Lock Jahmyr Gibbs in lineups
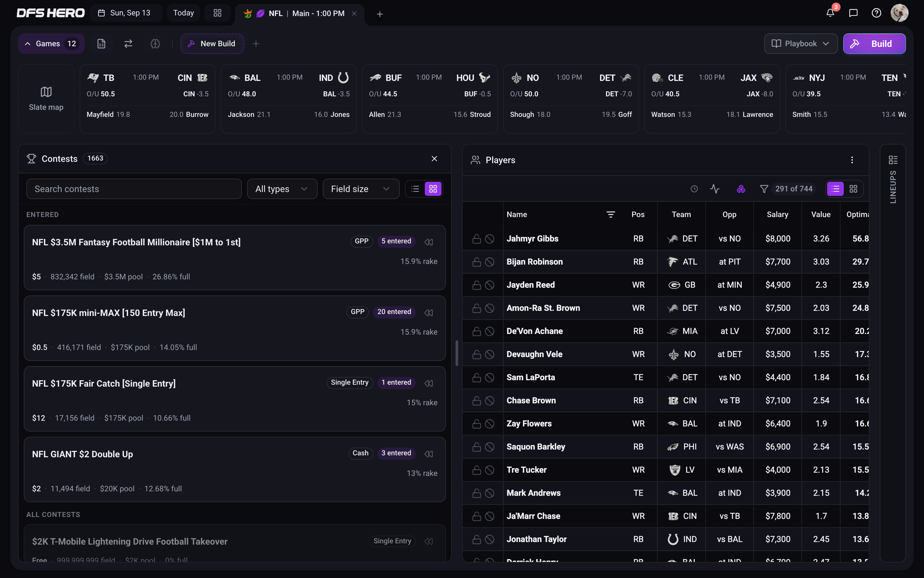Viewport: 924px width, 578px height. 476,239
